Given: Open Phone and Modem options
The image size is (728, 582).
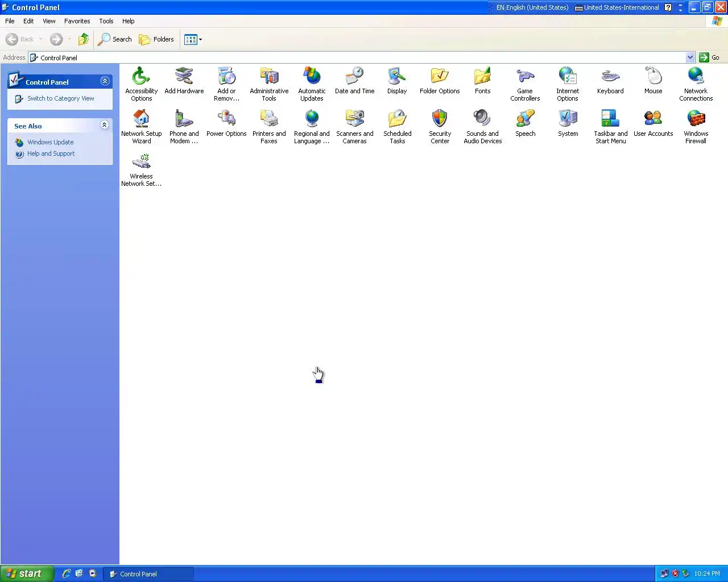Looking at the screenshot, I should 184,126.
